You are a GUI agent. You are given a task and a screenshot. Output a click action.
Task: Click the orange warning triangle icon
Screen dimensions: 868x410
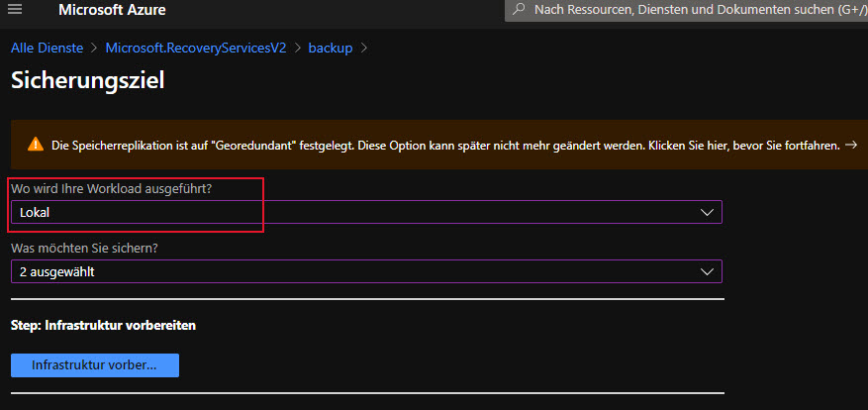36,145
